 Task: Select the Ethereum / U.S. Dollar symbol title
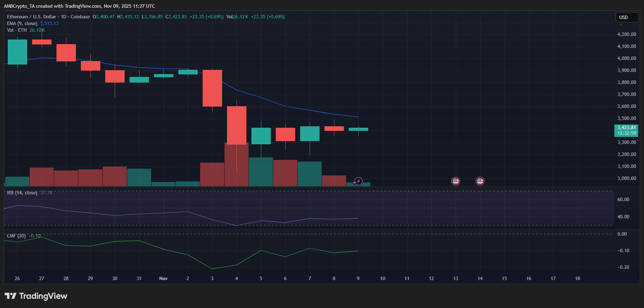(31, 17)
